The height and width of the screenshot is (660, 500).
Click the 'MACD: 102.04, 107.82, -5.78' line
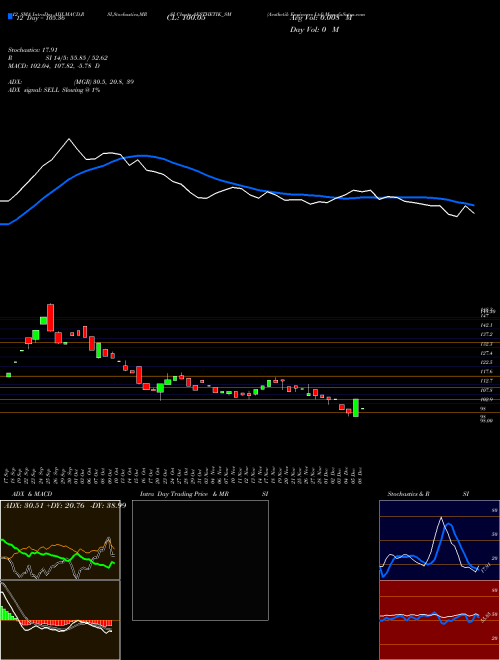50,66
